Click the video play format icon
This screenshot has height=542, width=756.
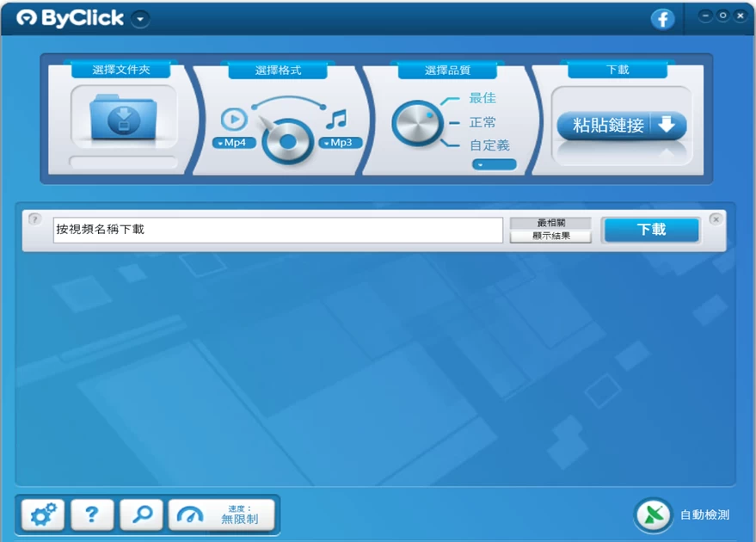234,119
